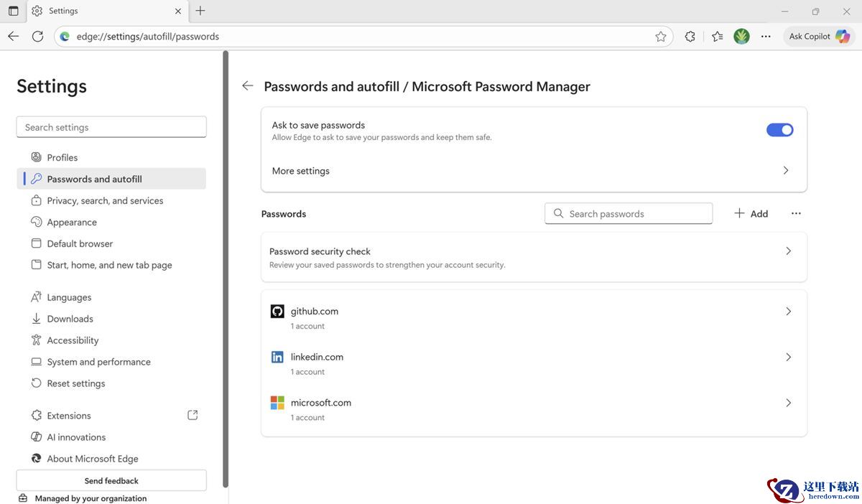Click the profile avatar icon

(x=741, y=37)
